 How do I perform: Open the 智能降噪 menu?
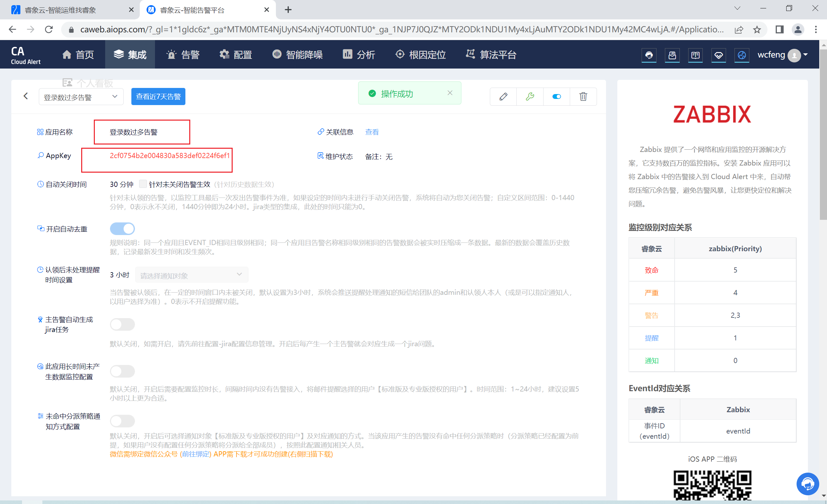coord(297,55)
